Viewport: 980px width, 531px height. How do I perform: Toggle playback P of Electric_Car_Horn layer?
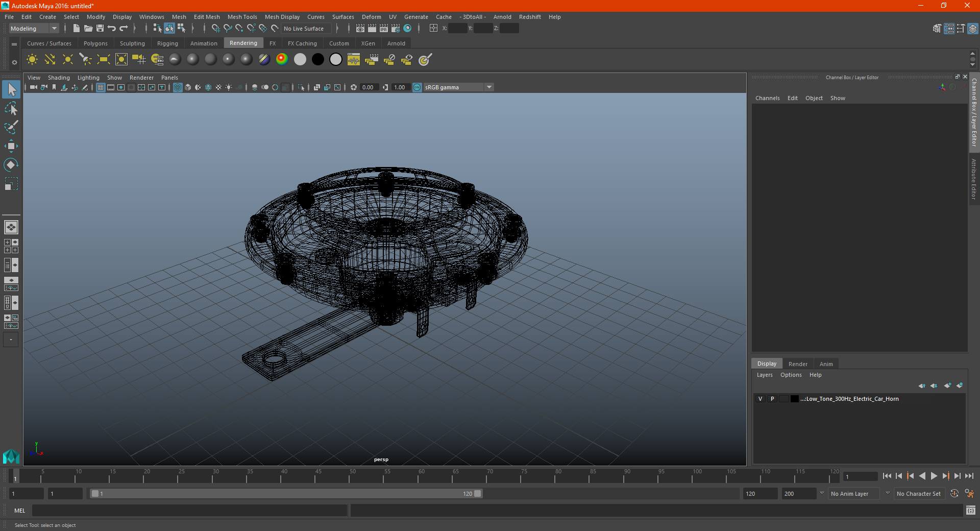(x=772, y=399)
